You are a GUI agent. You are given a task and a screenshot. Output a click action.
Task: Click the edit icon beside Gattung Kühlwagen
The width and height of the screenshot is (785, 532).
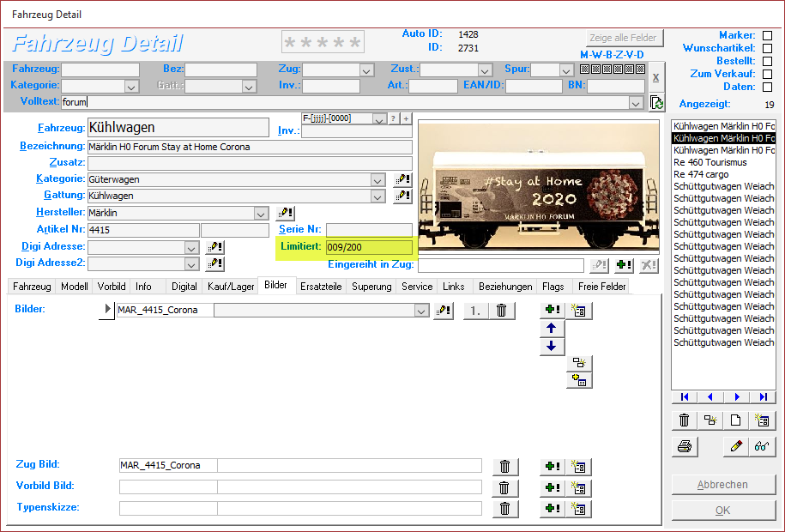coord(402,196)
